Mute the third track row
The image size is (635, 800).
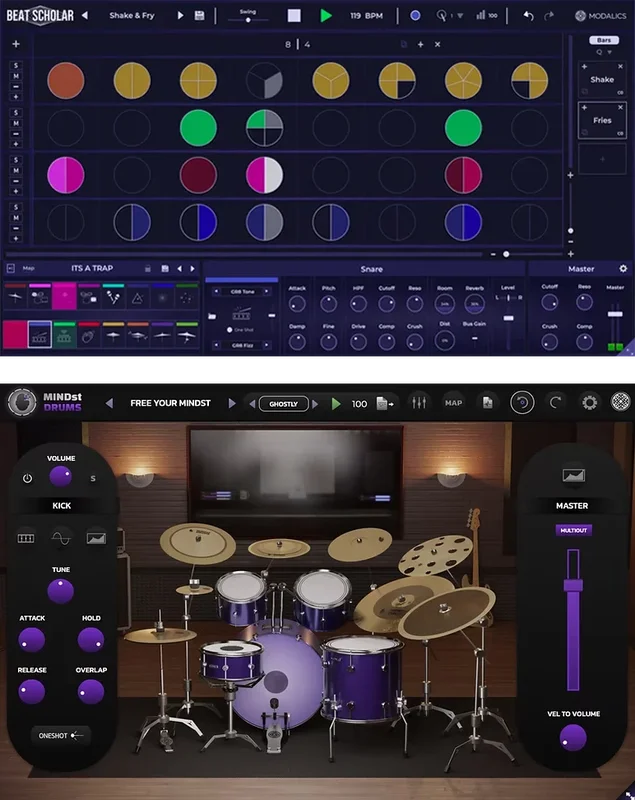coord(16,170)
